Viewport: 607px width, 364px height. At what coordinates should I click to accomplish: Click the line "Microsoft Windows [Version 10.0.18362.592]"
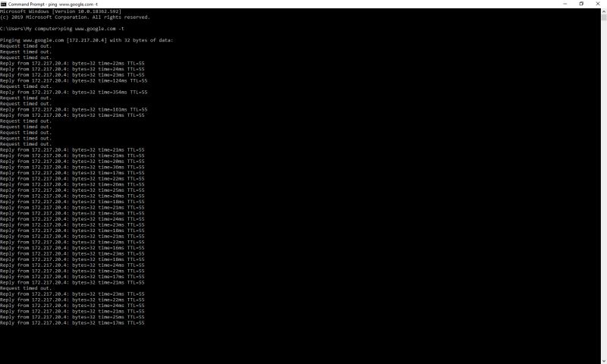click(x=61, y=11)
